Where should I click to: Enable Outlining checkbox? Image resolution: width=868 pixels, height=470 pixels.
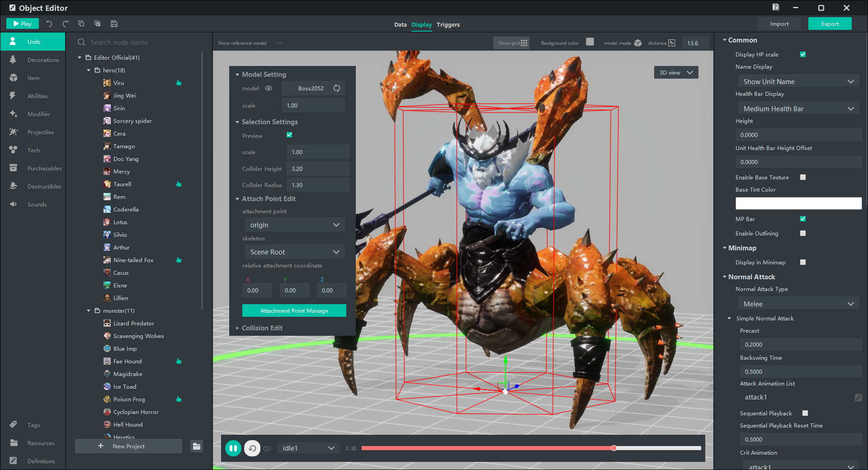pyautogui.click(x=803, y=233)
